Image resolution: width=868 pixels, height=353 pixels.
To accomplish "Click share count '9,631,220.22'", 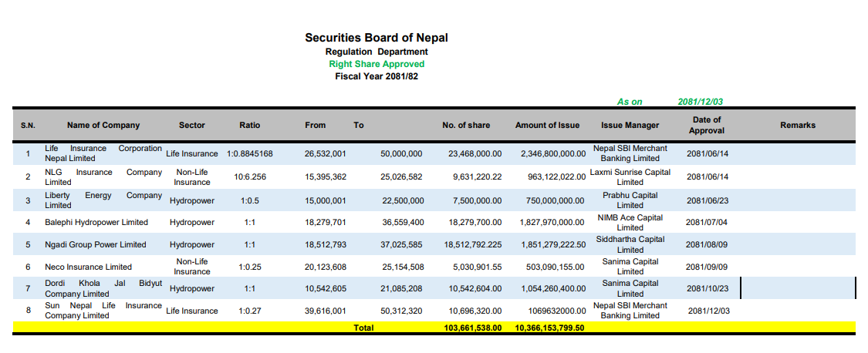I will point(477,177).
